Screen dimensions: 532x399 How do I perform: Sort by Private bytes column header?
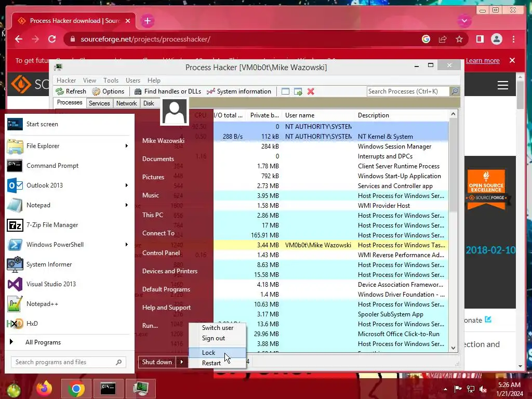click(264, 115)
